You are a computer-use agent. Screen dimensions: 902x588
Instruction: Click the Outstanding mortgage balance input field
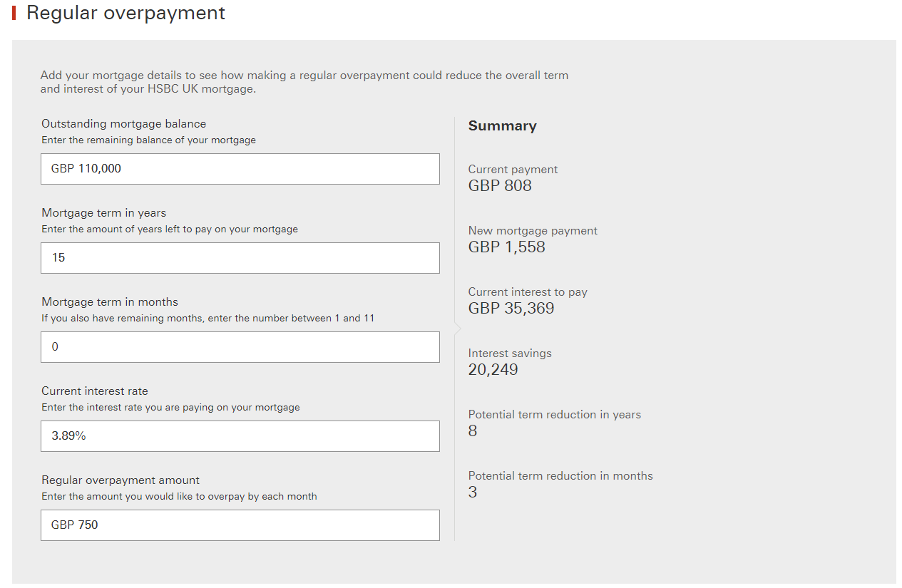240,169
